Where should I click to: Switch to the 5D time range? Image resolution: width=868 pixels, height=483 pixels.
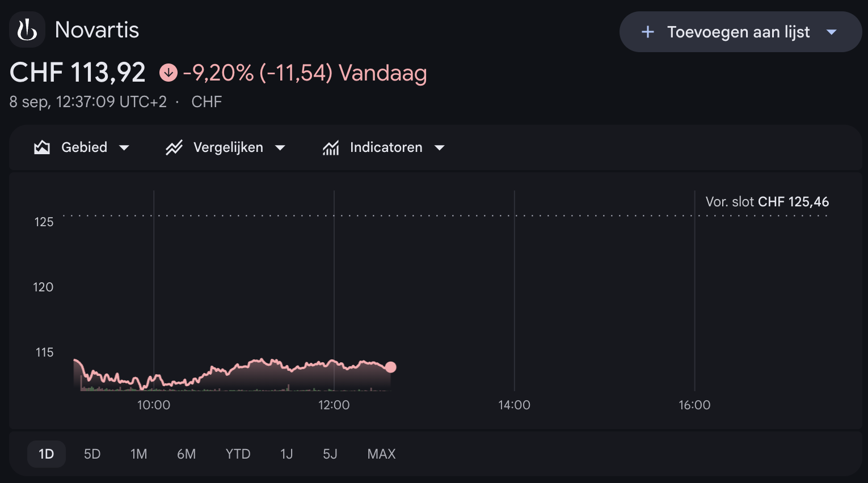point(92,454)
